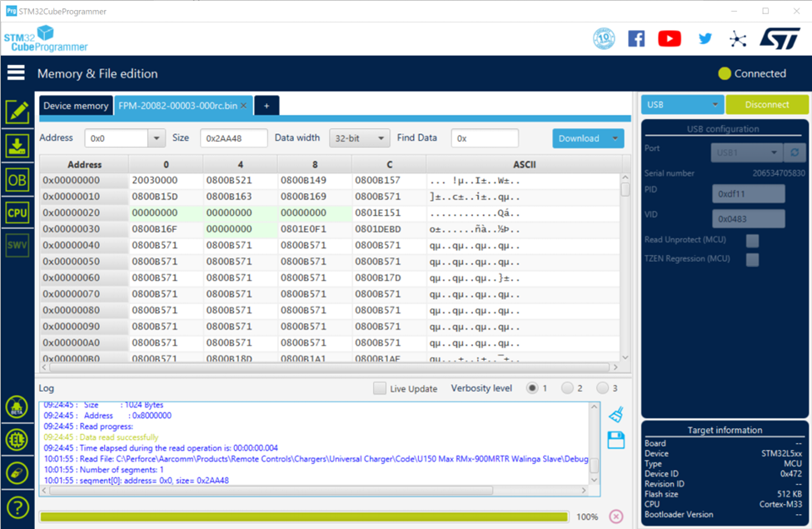Open the CPU panel icon
The image size is (812, 529).
[x=17, y=212]
